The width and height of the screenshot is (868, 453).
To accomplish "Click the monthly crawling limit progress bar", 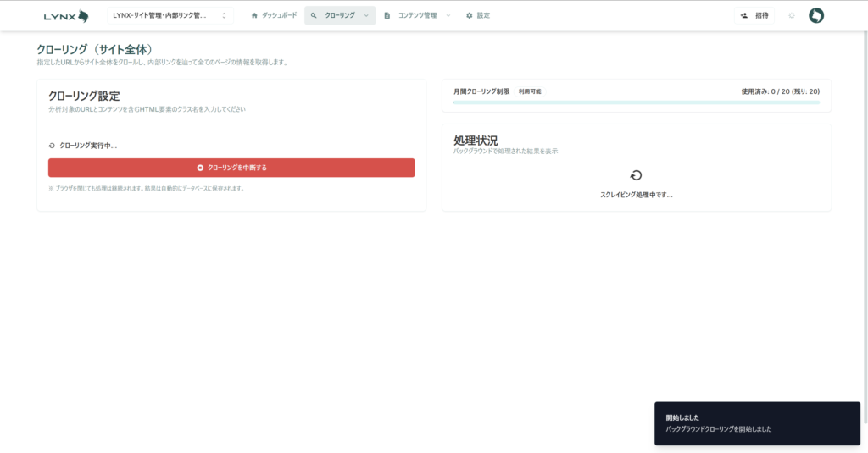I will click(x=636, y=102).
